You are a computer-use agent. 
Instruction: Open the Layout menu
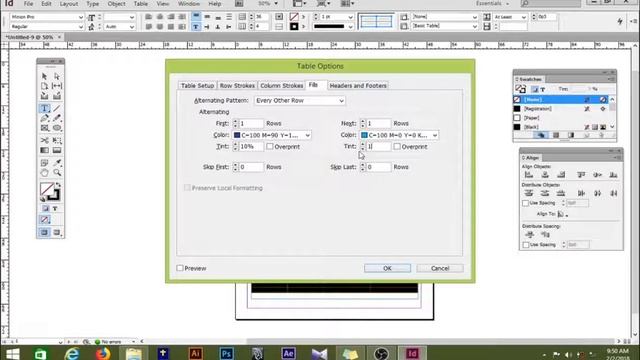click(x=69, y=4)
